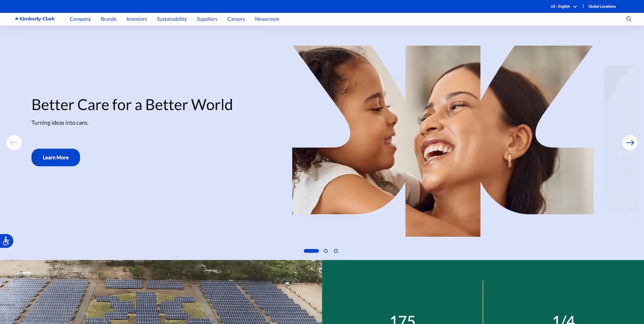Screen dimensions: 644x324
Task: Click the solar panel farm image
Action: coord(161,292)
